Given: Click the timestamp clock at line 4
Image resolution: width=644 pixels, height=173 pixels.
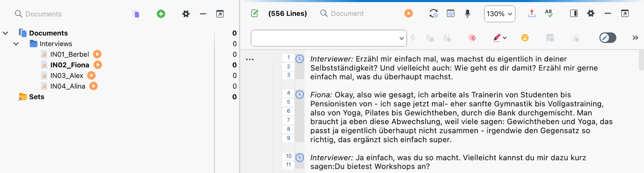Looking at the screenshot, I should [300, 95].
